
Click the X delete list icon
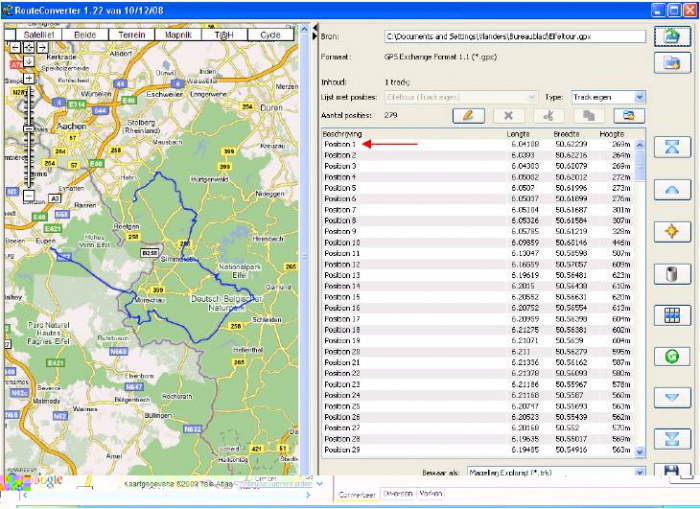pyautogui.click(x=508, y=116)
